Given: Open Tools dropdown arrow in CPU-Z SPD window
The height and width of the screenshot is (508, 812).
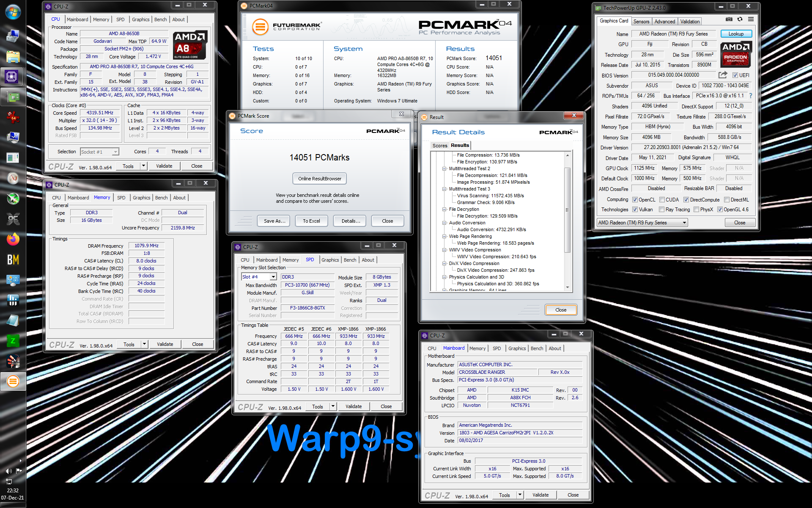Looking at the screenshot, I should [x=333, y=406].
